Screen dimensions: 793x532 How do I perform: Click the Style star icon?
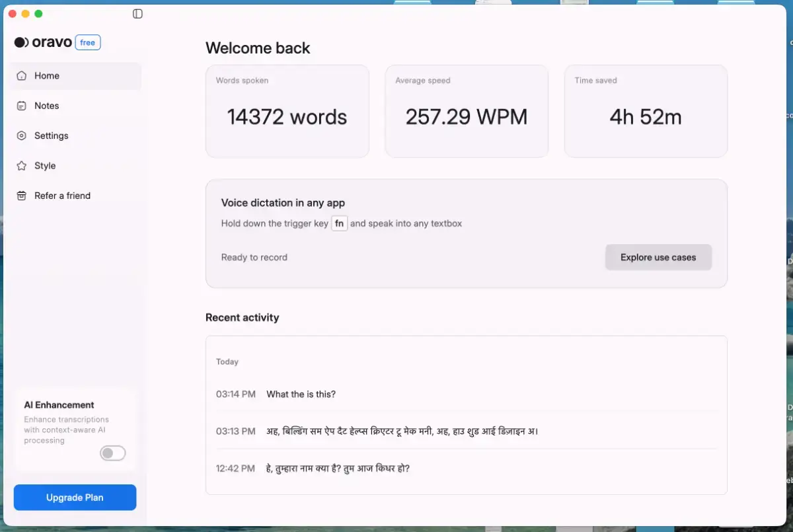(22, 166)
